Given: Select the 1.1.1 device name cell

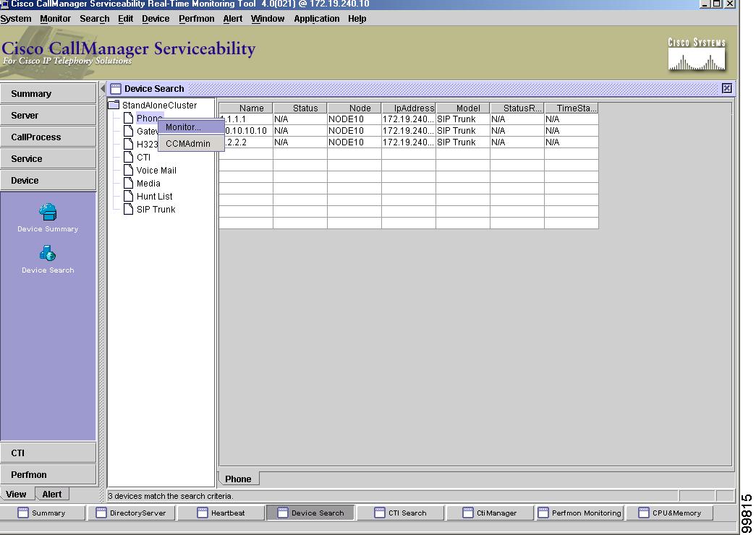Looking at the screenshot, I should click(x=248, y=119).
